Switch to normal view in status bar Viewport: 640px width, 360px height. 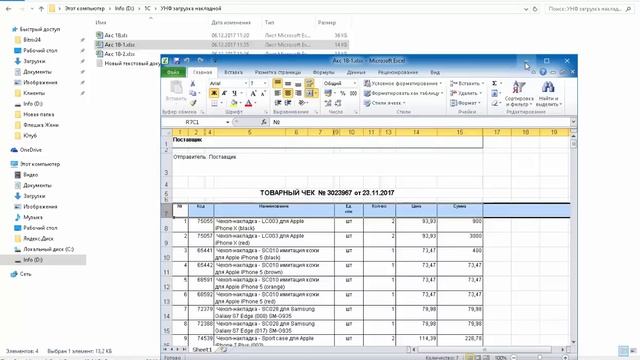(470, 358)
